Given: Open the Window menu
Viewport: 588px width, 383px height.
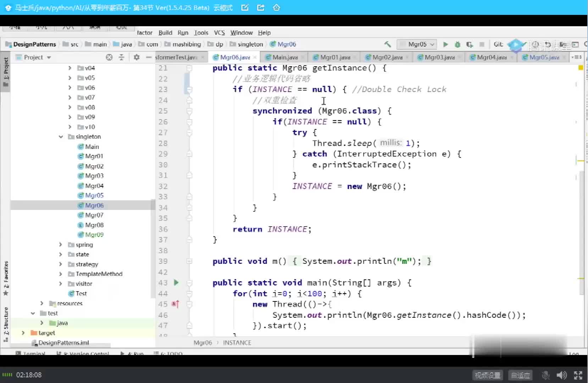Looking at the screenshot, I should point(242,33).
